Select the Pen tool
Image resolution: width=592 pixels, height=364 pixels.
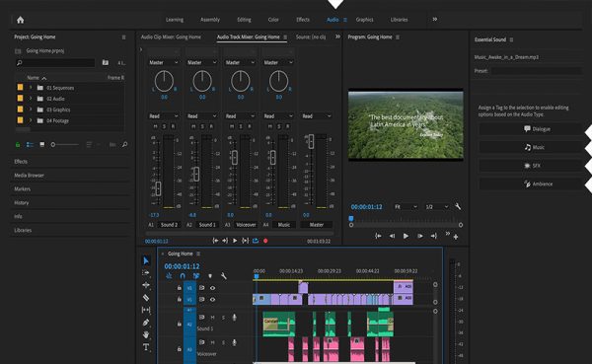pyautogui.click(x=146, y=323)
